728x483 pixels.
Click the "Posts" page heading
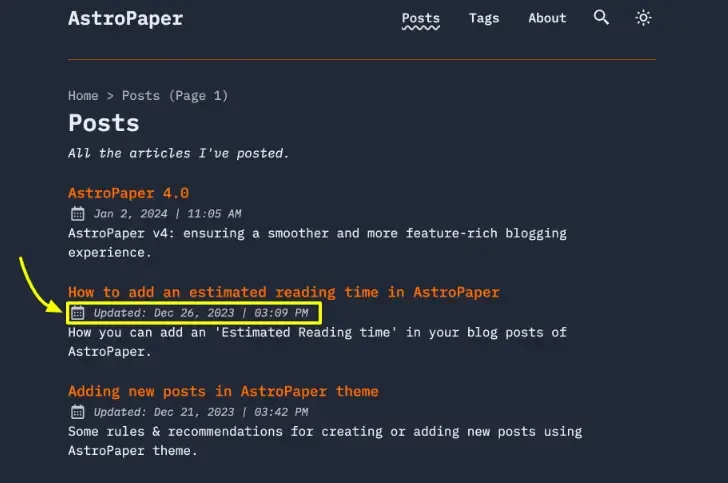pos(104,123)
